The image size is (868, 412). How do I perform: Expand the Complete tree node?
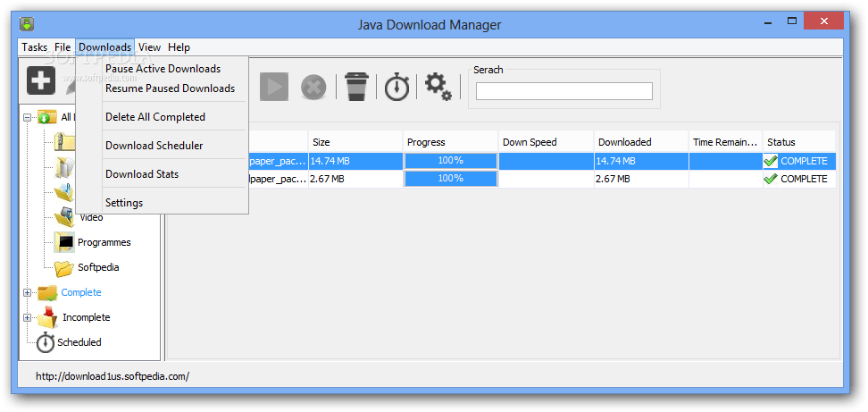pyautogui.click(x=27, y=292)
